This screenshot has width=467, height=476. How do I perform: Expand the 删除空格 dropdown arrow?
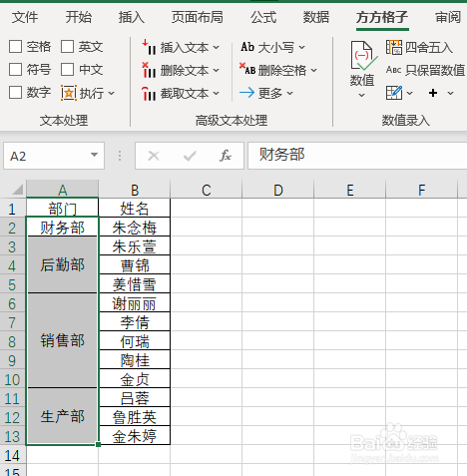tap(313, 71)
